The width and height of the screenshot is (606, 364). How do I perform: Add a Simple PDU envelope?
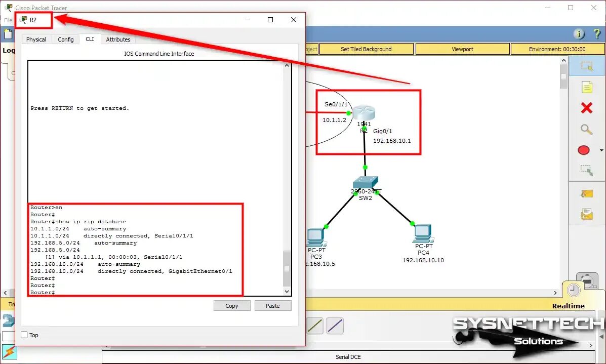click(587, 193)
